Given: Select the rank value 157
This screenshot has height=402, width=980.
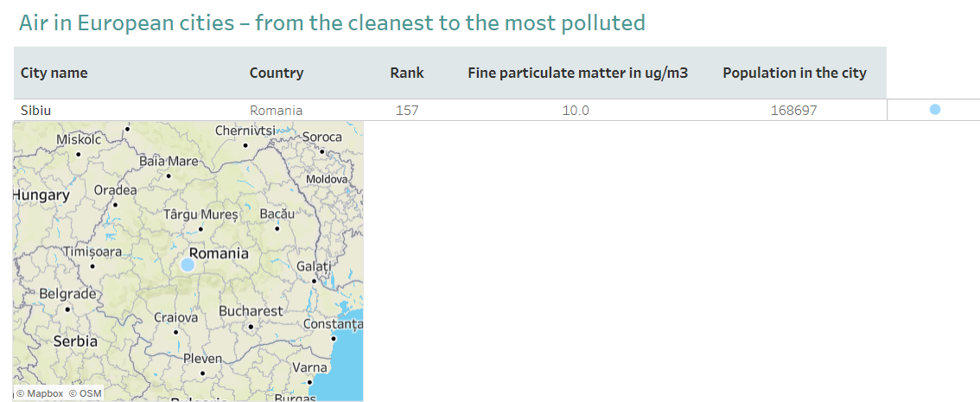Looking at the screenshot, I should pyautogui.click(x=407, y=111).
